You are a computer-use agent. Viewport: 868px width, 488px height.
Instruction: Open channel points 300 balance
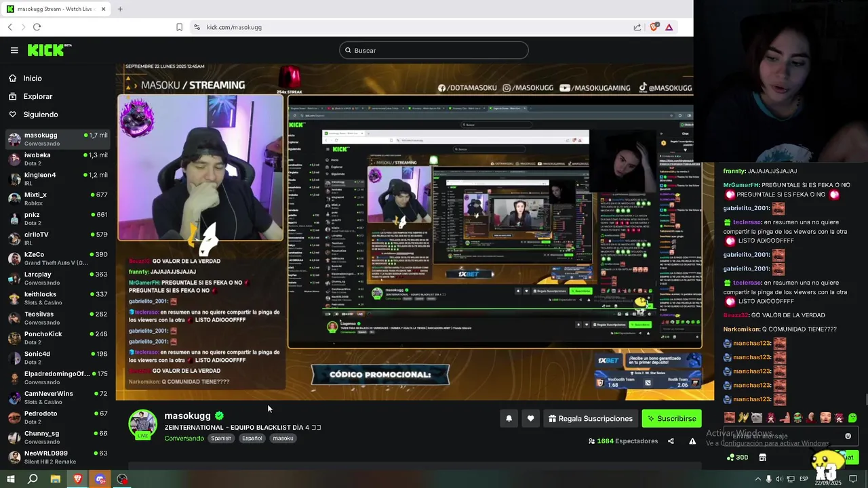(737, 457)
